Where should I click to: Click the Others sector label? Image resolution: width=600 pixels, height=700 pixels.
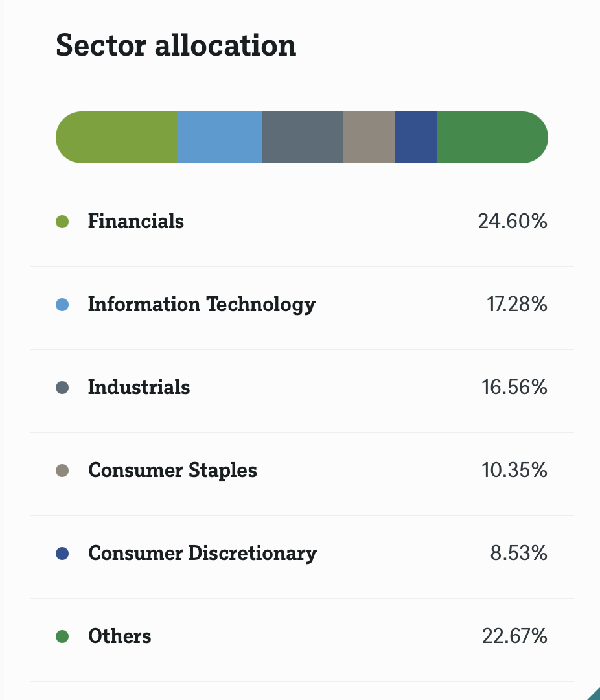pos(120,636)
